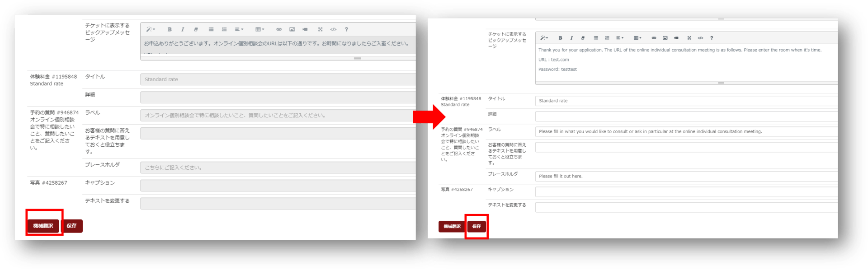Viewport: 868px width, 270px height.
Task: Open the help icon in the left editor
Action: coord(346,29)
